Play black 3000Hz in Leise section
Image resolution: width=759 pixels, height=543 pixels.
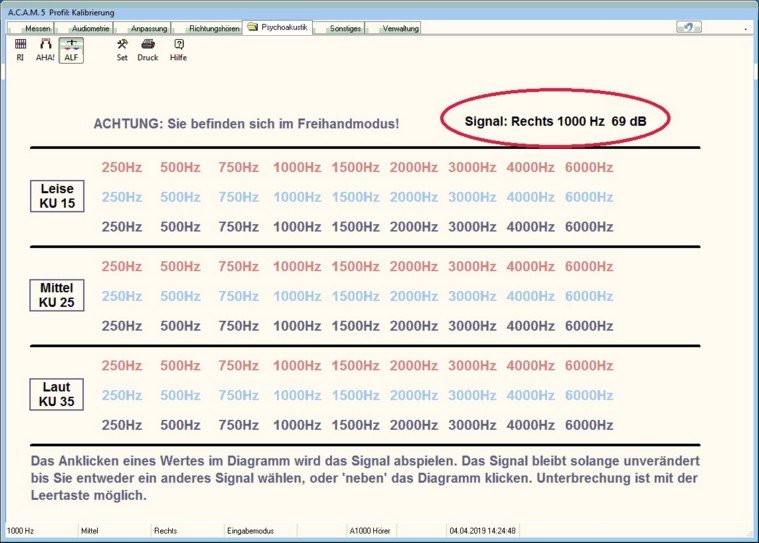472,227
